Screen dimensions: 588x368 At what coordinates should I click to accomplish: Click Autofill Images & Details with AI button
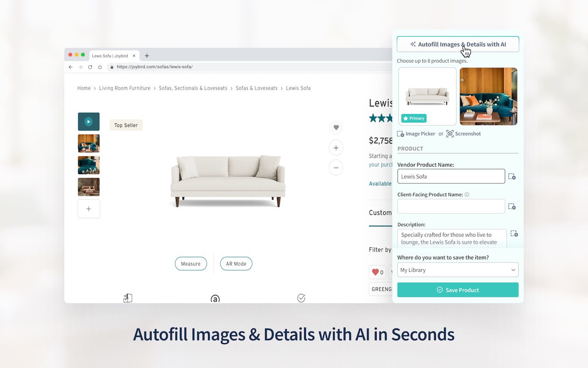458,44
